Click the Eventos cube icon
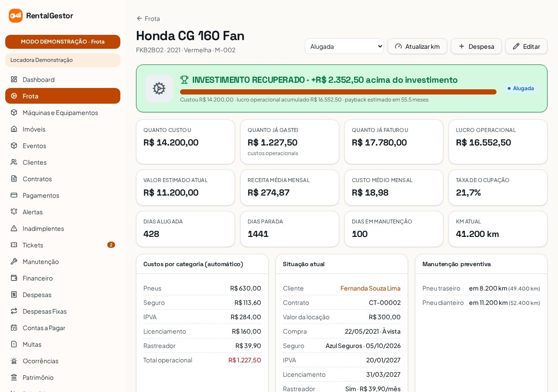Viewport: 558px width, 392px height. pyautogui.click(x=14, y=145)
